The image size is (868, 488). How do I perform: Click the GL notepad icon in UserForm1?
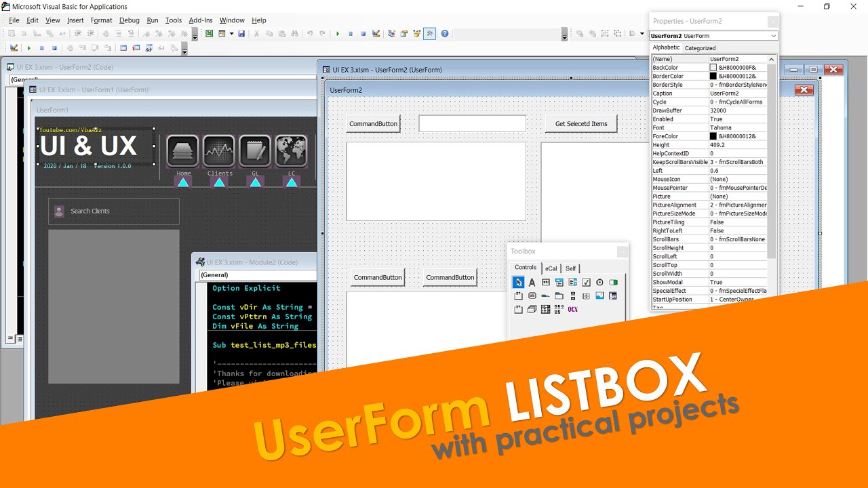coord(255,150)
